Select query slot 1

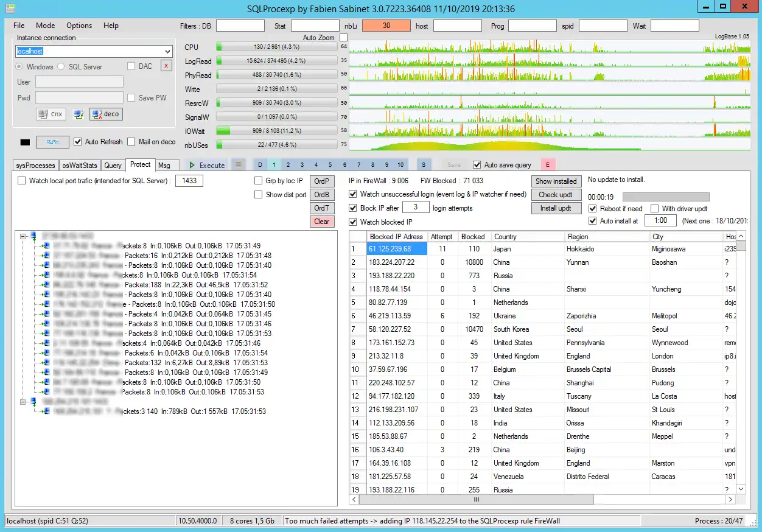point(274,165)
